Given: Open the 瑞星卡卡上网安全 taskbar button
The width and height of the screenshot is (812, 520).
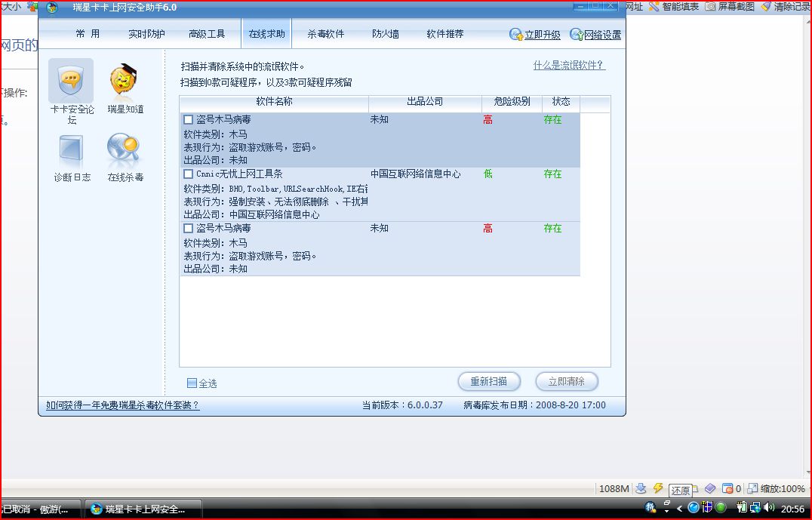Looking at the screenshot, I should coord(143,509).
